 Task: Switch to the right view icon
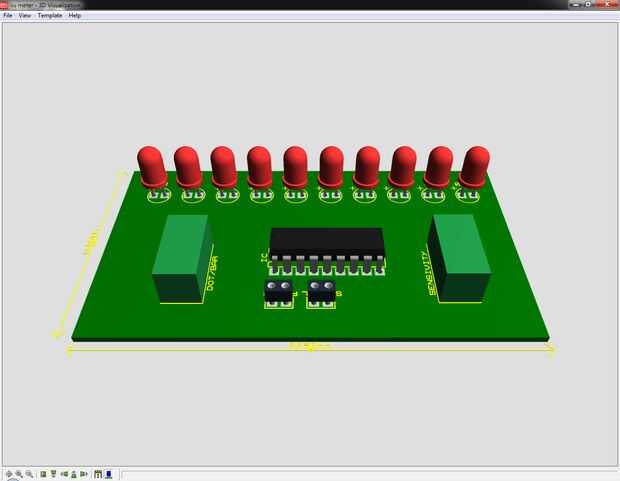coord(83,474)
